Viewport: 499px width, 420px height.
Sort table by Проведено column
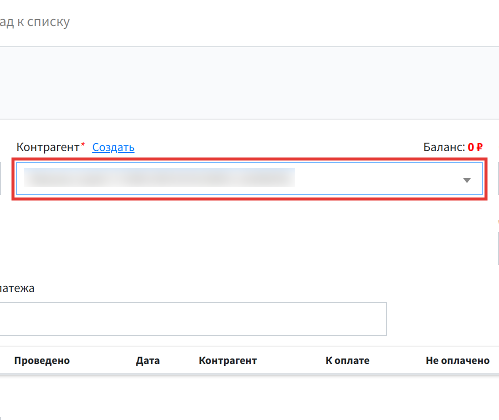[42, 360]
